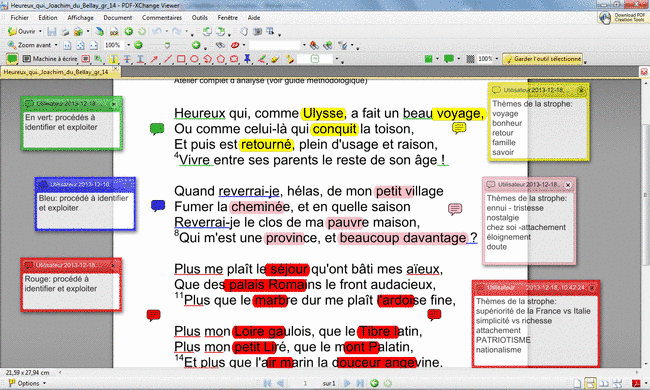This screenshot has height=390, width=650.
Task: Close the 'Rouge: procédé à identifier' note
Action: (113, 265)
